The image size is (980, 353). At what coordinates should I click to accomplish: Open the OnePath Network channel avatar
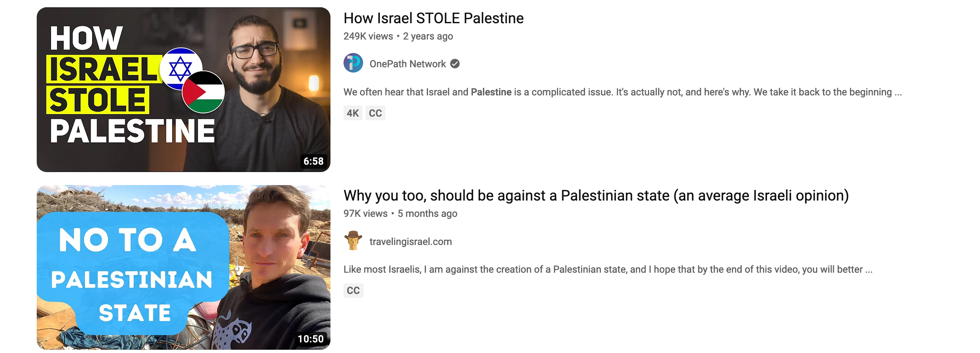click(353, 63)
